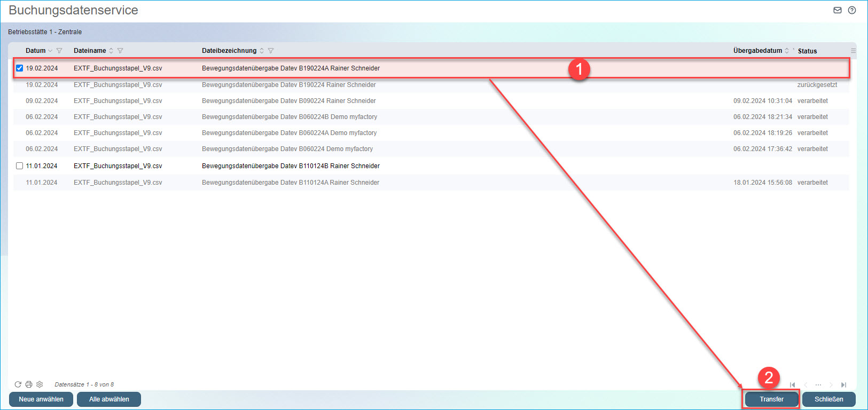The image size is (868, 410).
Task: Click EXTF_Buchungsstapel_V9.csv in the B060224B row
Action: (x=118, y=117)
